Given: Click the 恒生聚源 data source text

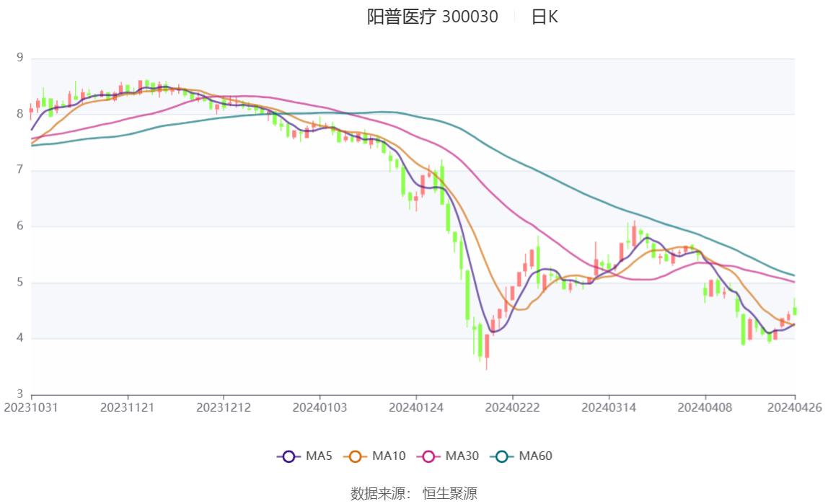Looking at the screenshot, I should click(x=449, y=494).
